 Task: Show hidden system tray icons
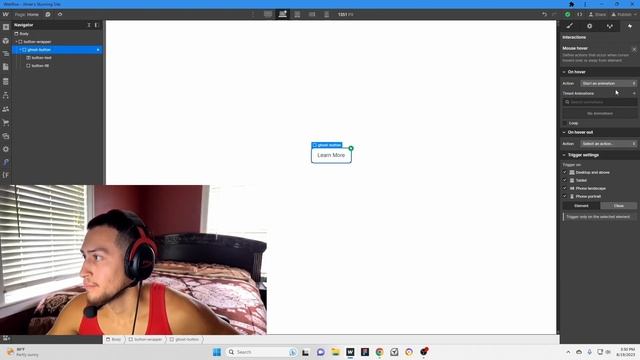(568, 352)
